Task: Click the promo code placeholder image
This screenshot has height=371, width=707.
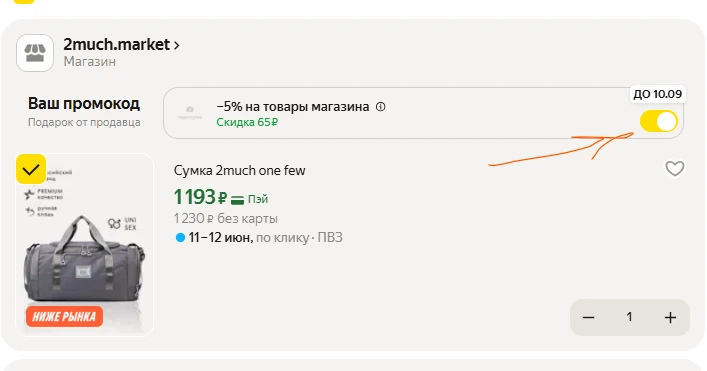Action: pos(190,113)
